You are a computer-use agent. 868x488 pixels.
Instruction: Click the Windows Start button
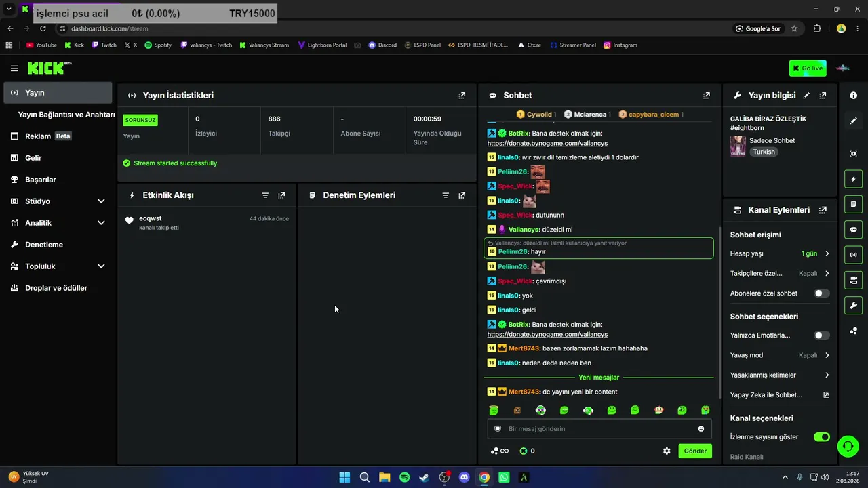(x=344, y=477)
